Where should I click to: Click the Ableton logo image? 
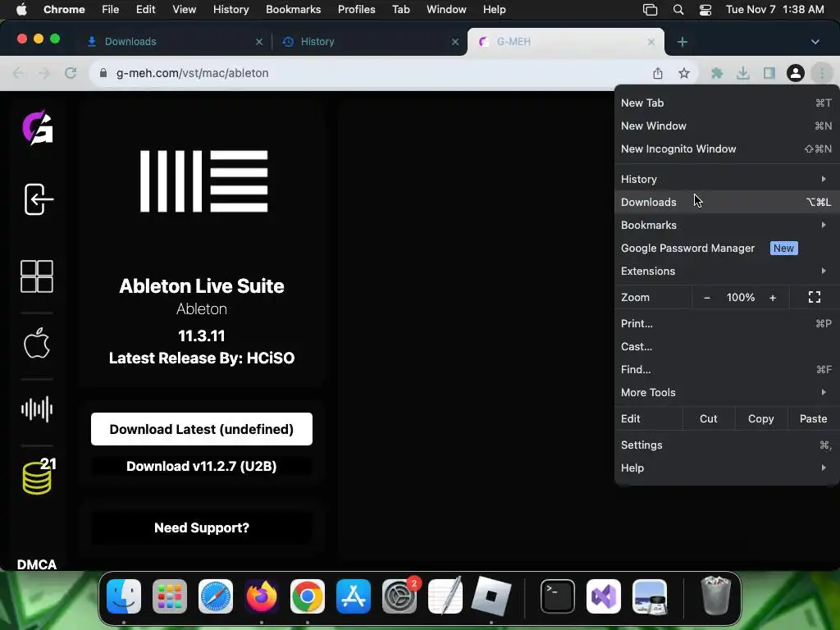pyautogui.click(x=203, y=181)
